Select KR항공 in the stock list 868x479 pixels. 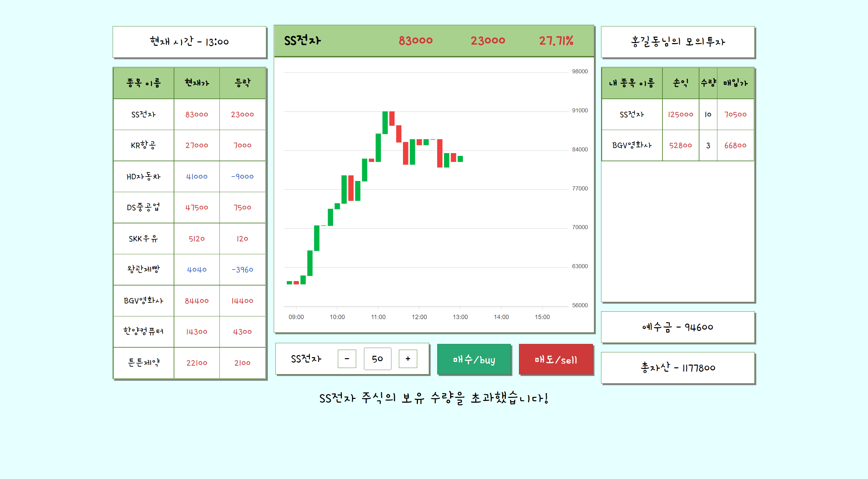click(143, 145)
